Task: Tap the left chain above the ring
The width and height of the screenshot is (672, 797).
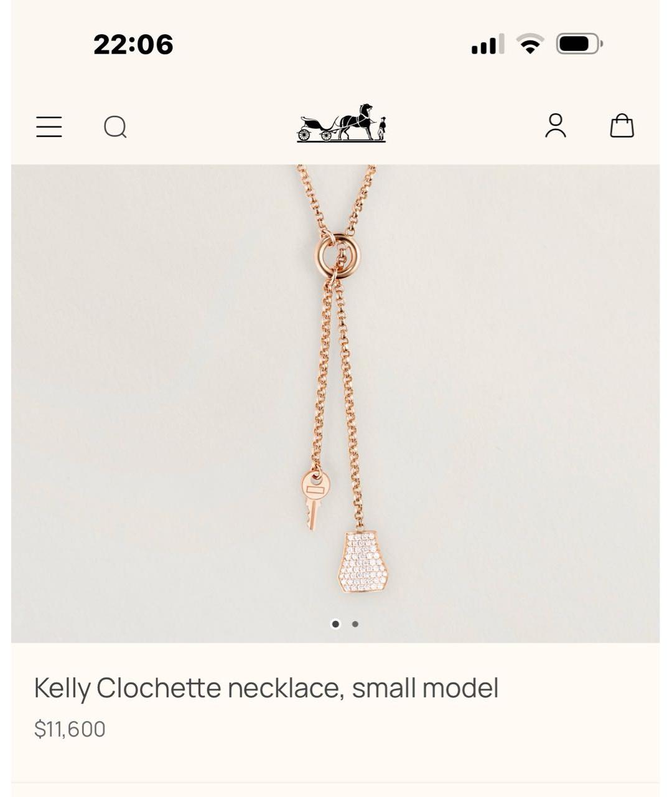Action: [314, 200]
